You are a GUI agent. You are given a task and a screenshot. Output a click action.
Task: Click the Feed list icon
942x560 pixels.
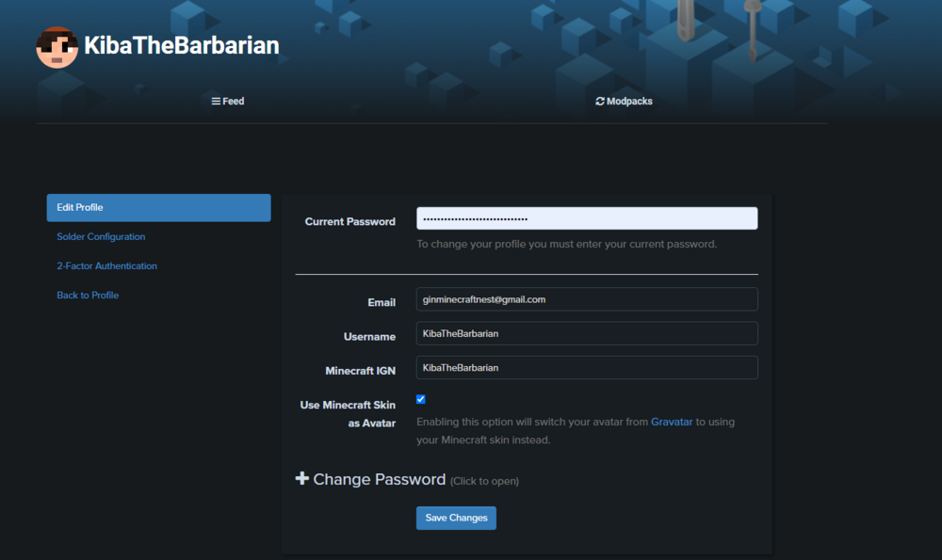[x=216, y=102]
